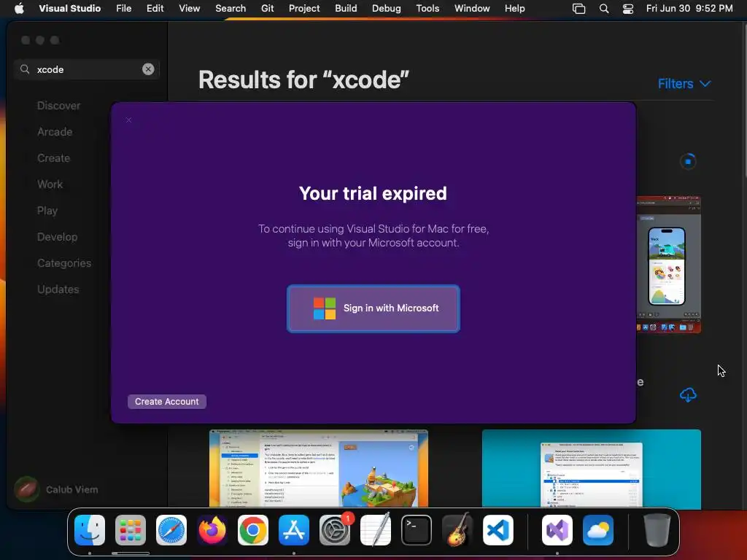Open System Settings from the Dock
The width and height of the screenshot is (747, 560).
click(335, 530)
